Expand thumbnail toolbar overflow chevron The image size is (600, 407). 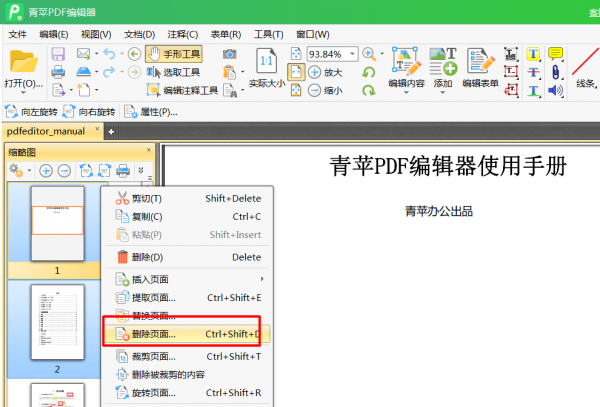pyautogui.click(x=141, y=170)
